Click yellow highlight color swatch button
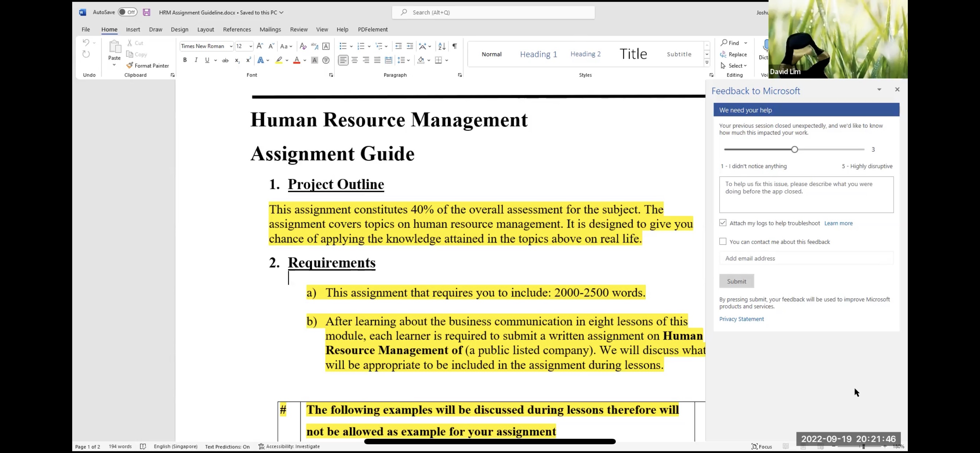This screenshot has height=453, width=980. (x=279, y=60)
